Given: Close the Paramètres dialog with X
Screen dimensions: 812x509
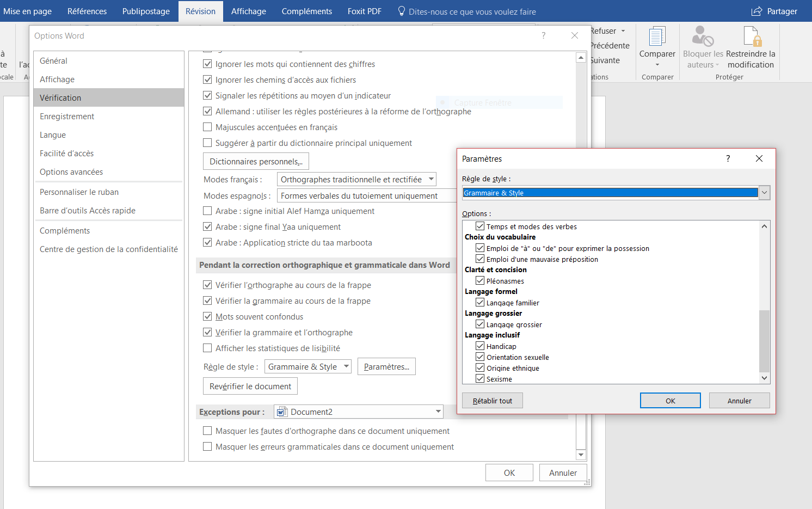Looking at the screenshot, I should 759,158.
